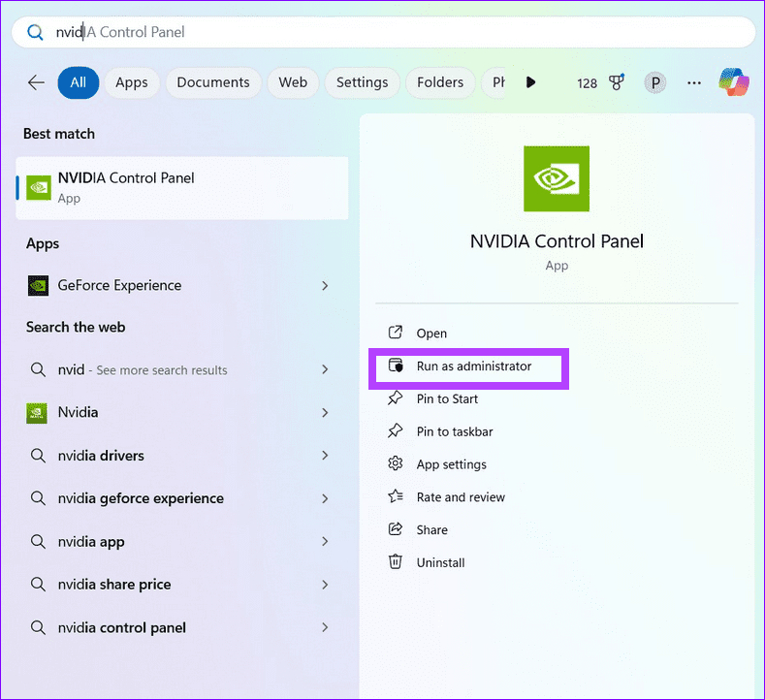Click the 'GeForce Experience' result text
Image resolution: width=765 pixels, height=700 pixels.
[x=119, y=285]
